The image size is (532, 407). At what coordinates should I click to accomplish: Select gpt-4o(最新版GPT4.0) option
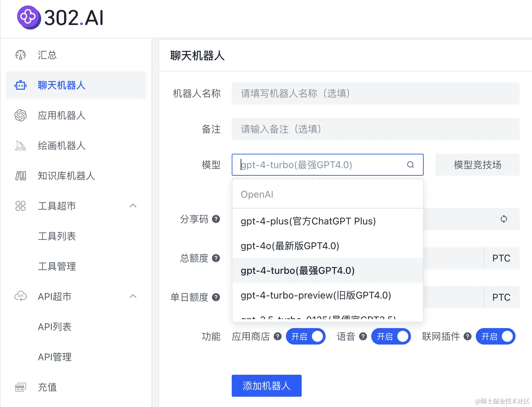[x=327, y=246]
